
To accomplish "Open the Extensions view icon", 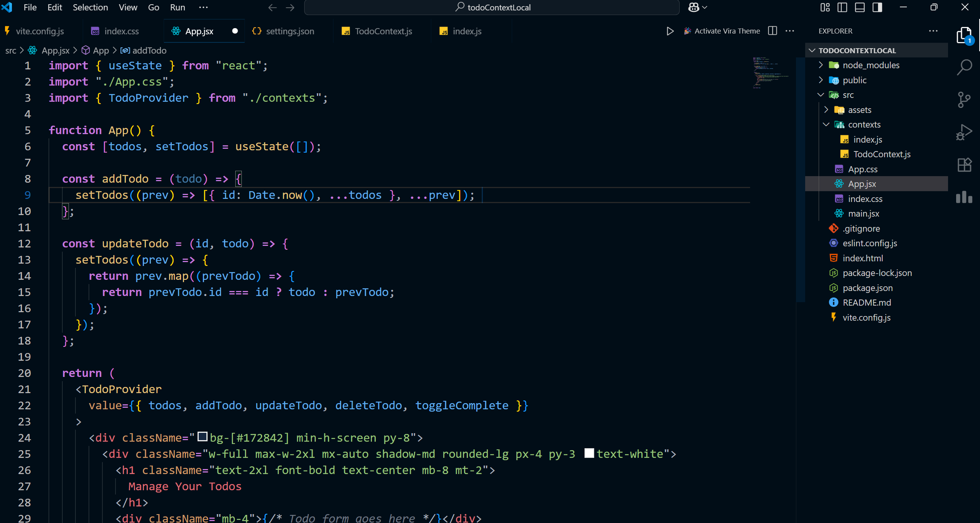I will (964, 165).
